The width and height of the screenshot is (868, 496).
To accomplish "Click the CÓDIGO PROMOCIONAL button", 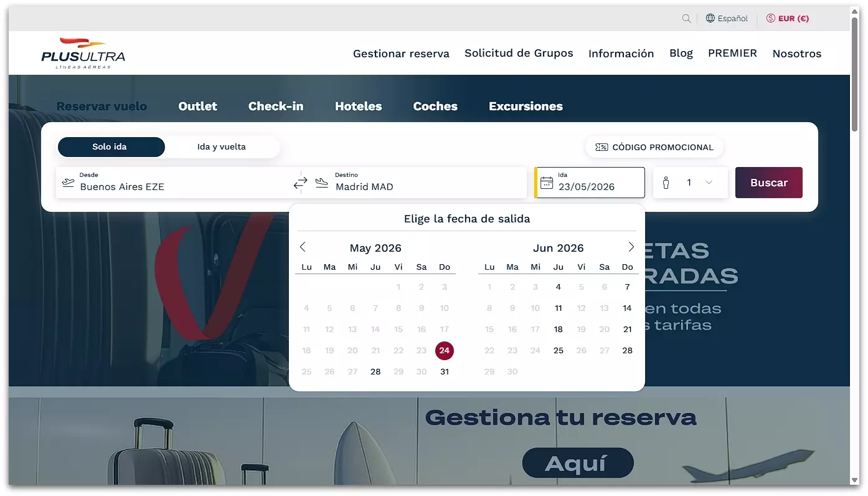I will click(x=654, y=148).
